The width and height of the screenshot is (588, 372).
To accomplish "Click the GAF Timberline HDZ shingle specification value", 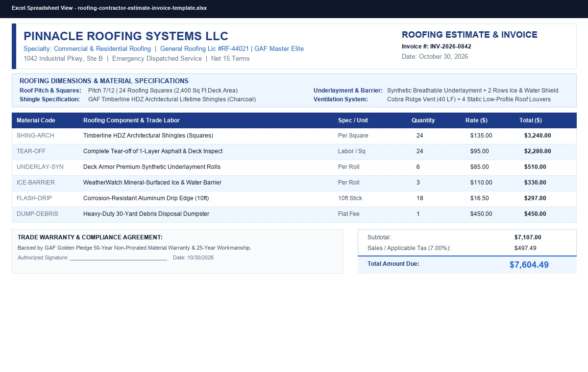I will tap(172, 99).
